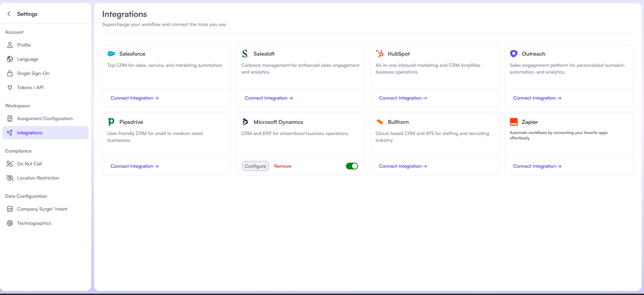Click the Outreach logo icon
This screenshot has height=295, width=644.
point(514,54)
